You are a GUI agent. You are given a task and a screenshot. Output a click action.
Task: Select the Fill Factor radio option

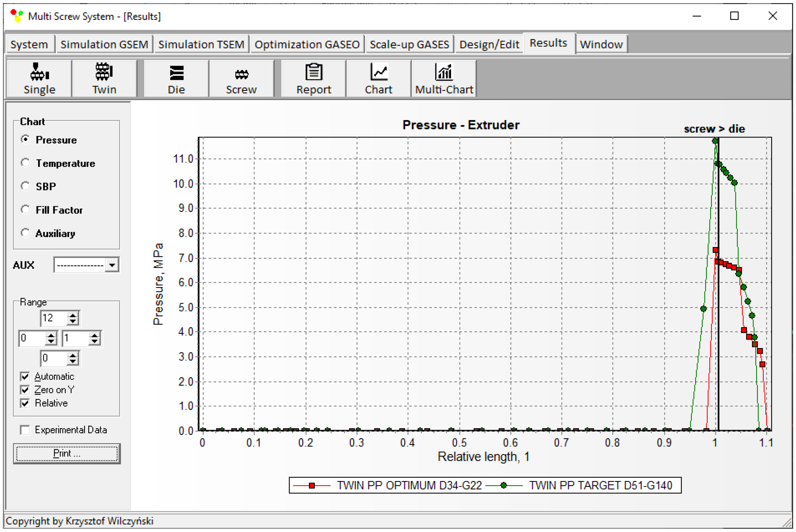click(25, 210)
